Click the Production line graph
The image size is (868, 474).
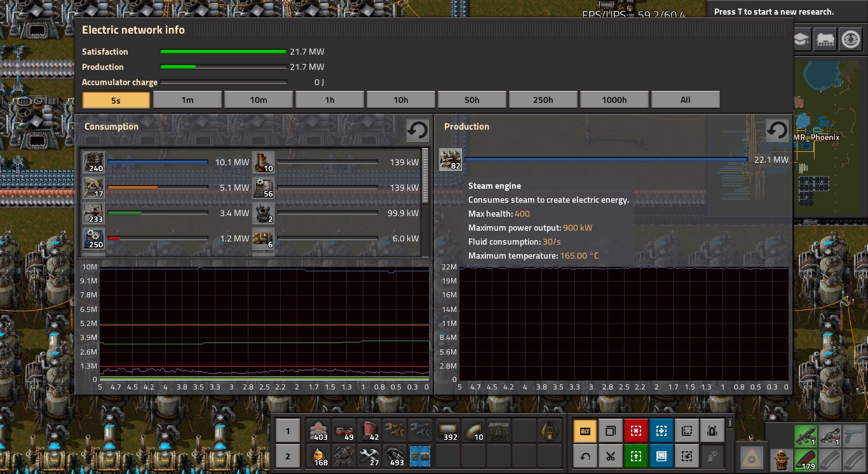pos(623,323)
